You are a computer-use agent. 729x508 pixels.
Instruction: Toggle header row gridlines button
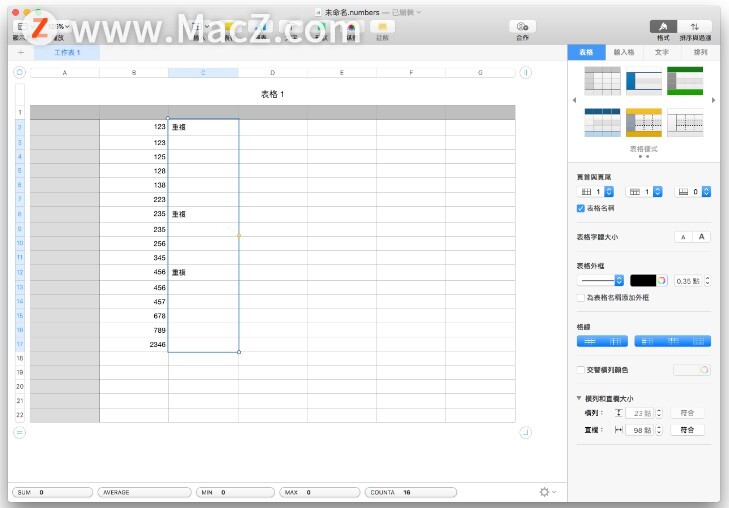tap(673, 342)
